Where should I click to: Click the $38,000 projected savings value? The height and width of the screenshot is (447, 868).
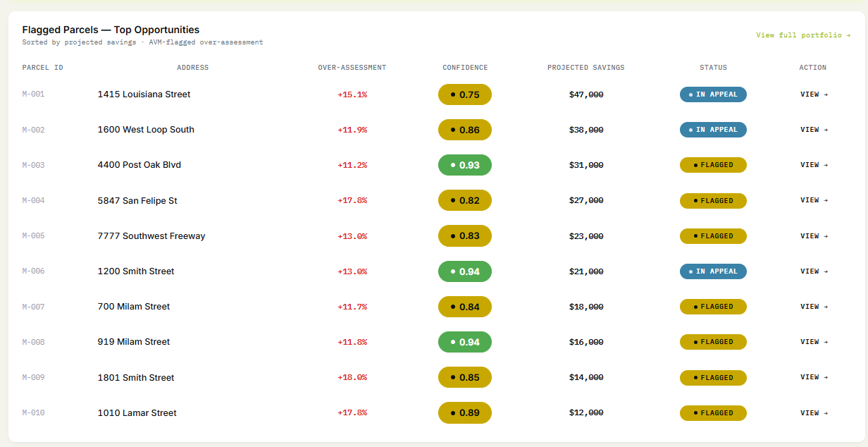click(x=586, y=130)
